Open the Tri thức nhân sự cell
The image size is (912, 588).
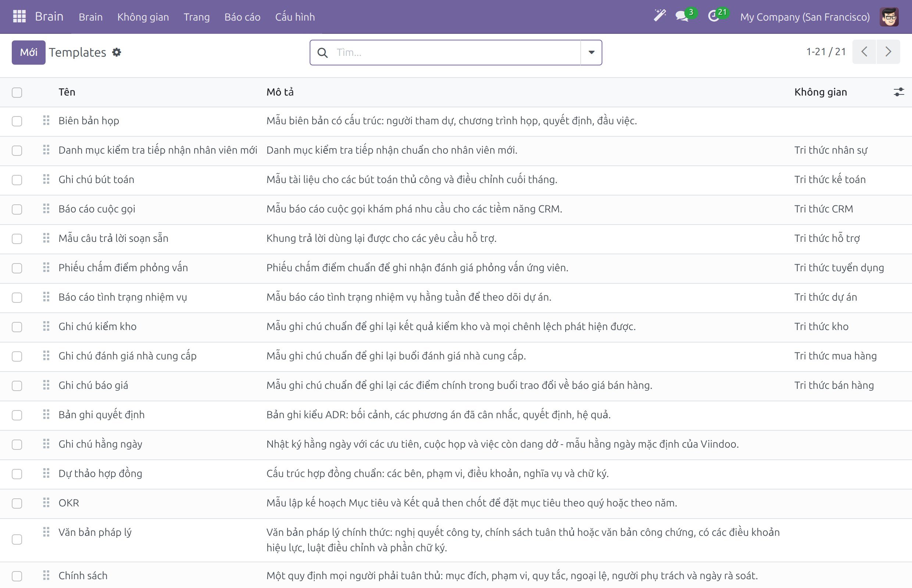point(831,150)
